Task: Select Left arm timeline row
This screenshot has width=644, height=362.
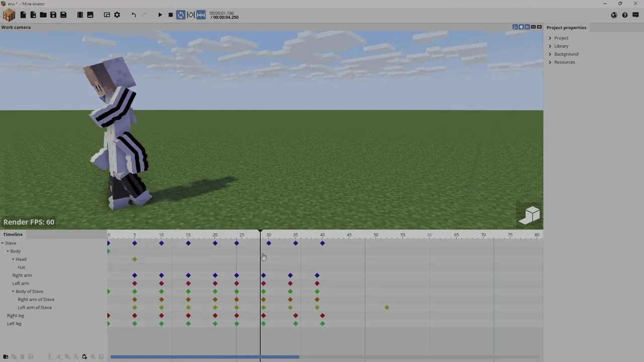Action: [21, 284]
